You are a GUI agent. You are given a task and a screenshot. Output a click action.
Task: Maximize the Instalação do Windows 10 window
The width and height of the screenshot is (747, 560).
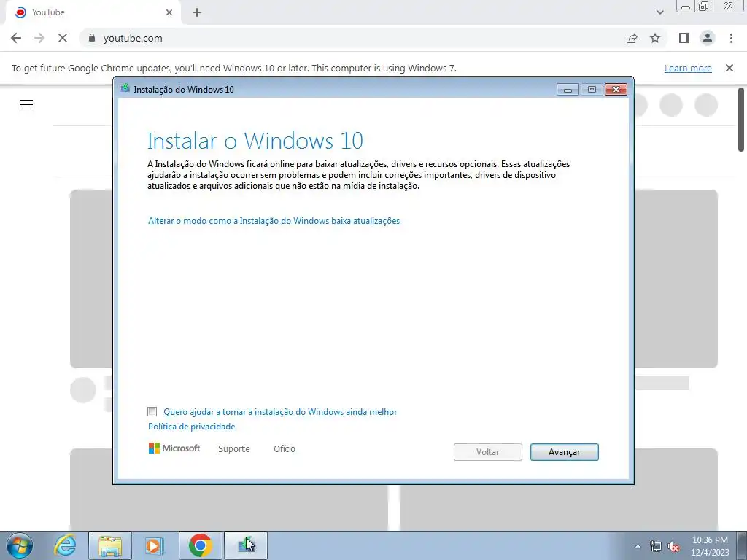pos(592,90)
